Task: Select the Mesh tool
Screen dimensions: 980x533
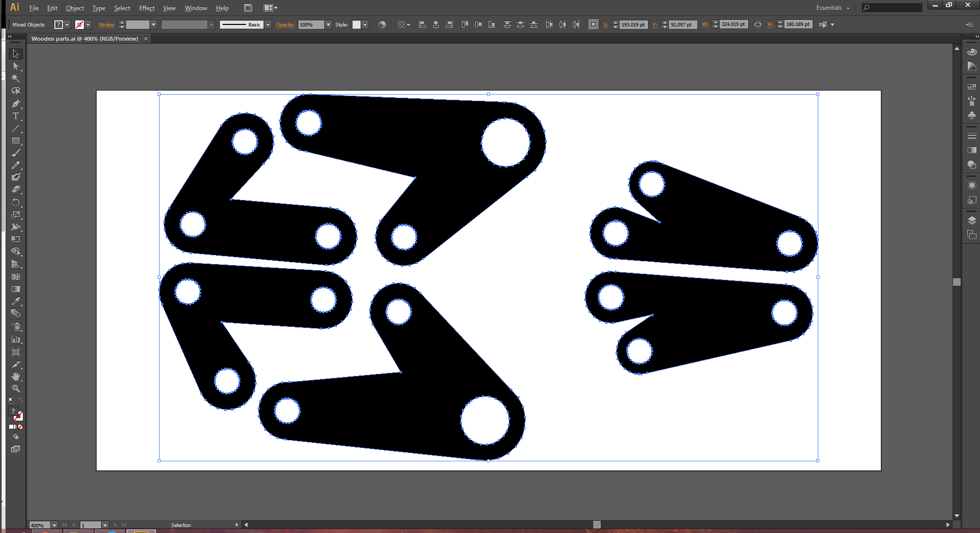Action: pos(16,277)
